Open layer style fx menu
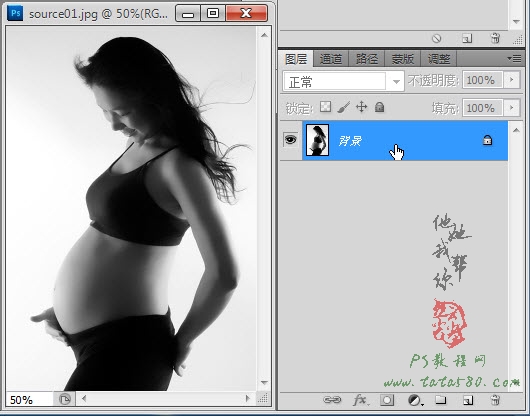This screenshot has height=416, width=530. click(x=360, y=400)
